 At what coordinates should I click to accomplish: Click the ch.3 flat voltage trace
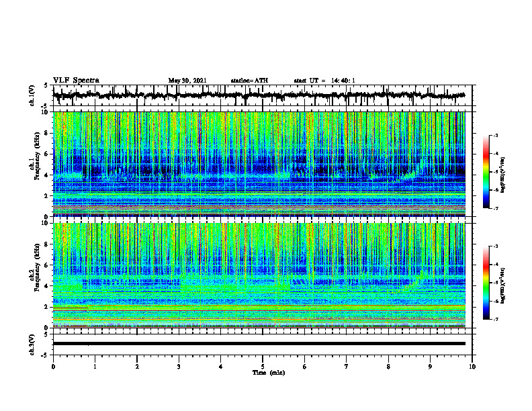259,344
